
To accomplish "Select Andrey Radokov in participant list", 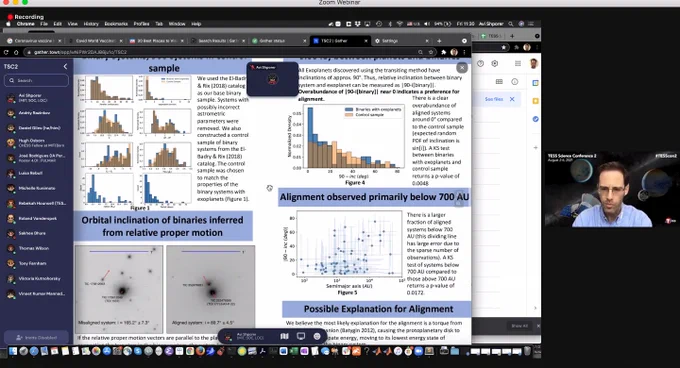I will [x=36, y=113].
